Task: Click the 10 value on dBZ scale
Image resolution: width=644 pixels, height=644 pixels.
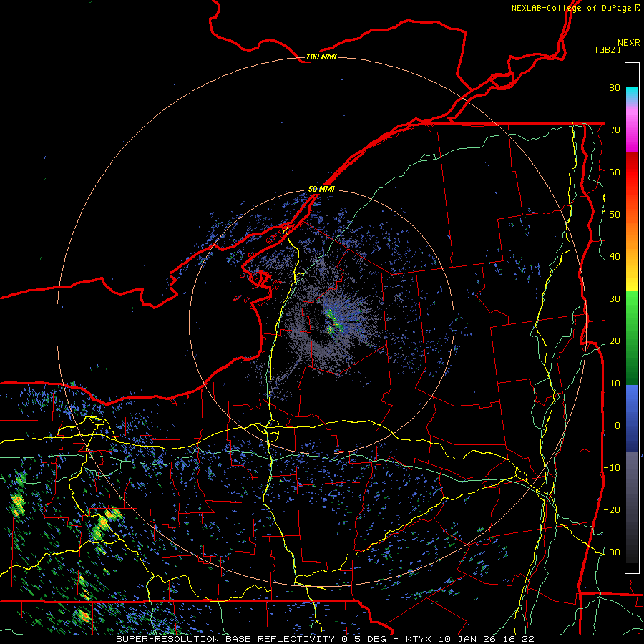Action: pyautogui.click(x=615, y=384)
